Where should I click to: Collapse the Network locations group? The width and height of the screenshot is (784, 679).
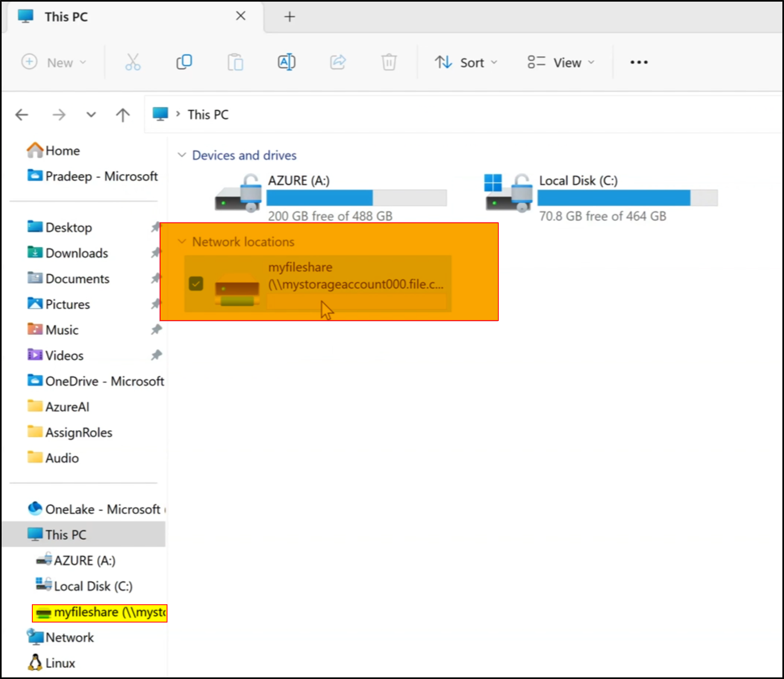click(182, 241)
